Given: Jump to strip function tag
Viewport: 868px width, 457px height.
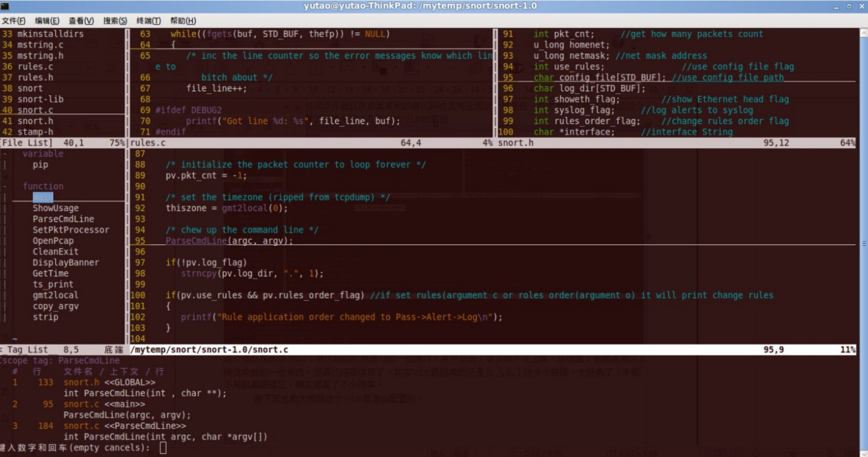Looking at the screenshot, I should pyautogui.click(x=45, y=317).
